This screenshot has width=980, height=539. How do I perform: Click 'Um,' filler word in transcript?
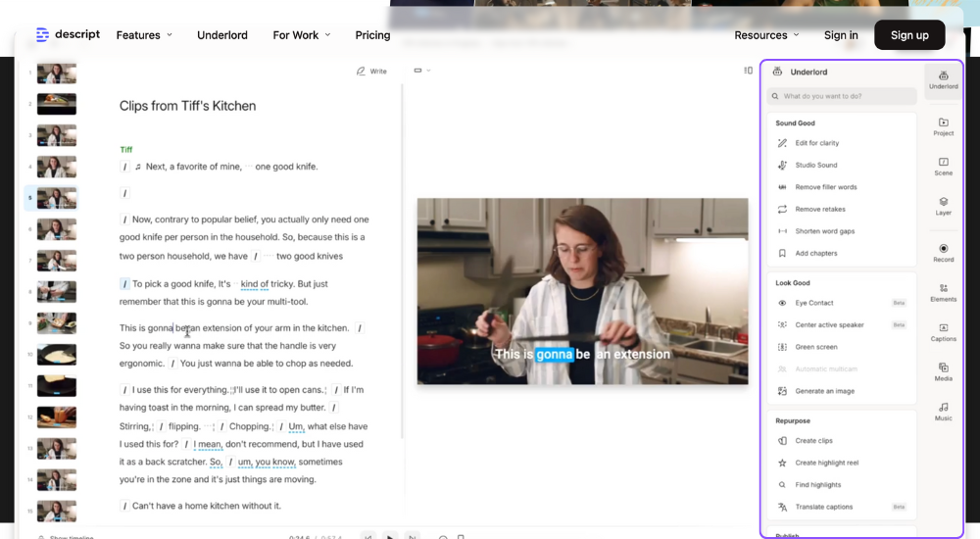pyautogui.click(x=296, y=426)
